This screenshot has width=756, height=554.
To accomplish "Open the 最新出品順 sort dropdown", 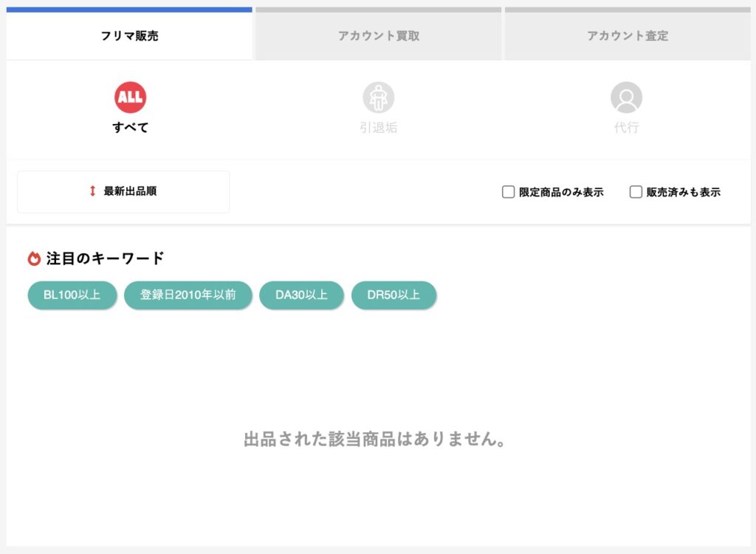I will click(x=123, y=191).
